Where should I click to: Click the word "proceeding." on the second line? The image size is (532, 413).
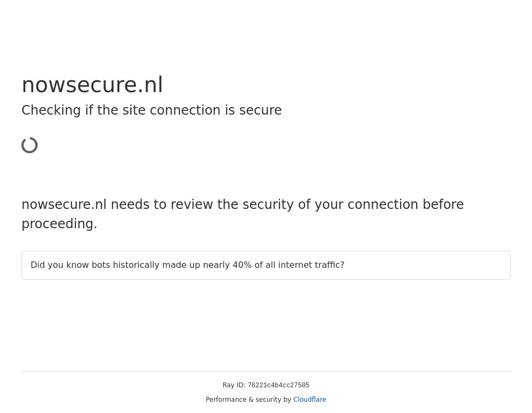tap(60, 224)
